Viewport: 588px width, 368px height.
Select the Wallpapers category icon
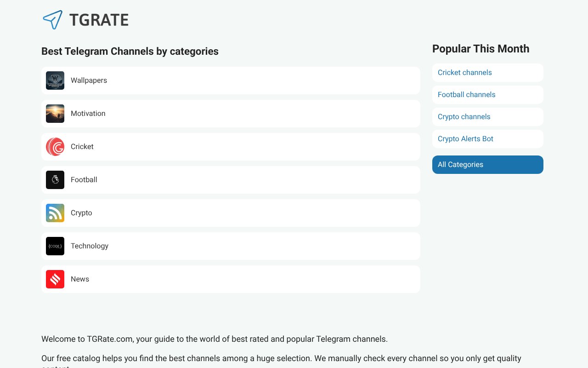pos(55,80)
